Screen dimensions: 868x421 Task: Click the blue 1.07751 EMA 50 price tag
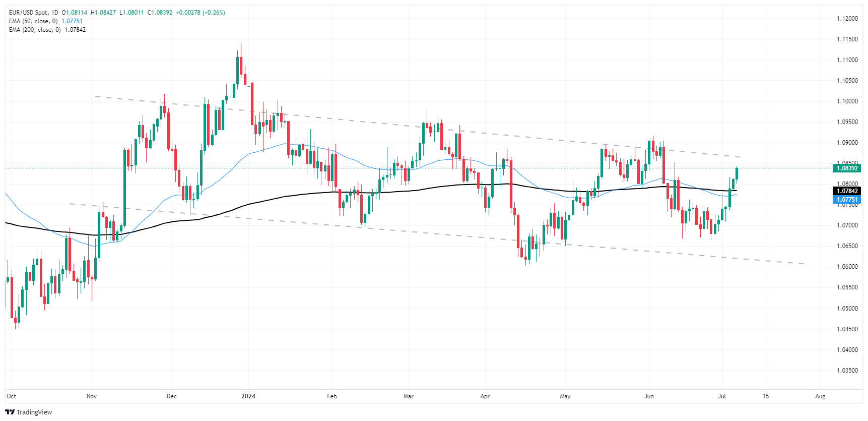coord(847,200)
